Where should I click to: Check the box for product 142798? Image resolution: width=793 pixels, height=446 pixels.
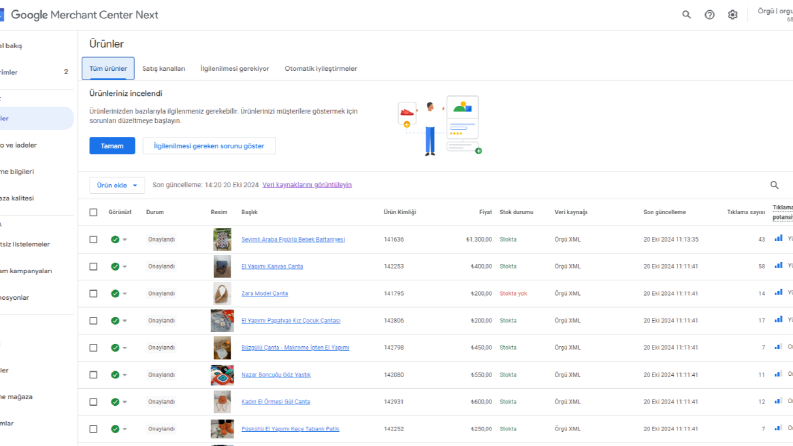coord(93,348)
